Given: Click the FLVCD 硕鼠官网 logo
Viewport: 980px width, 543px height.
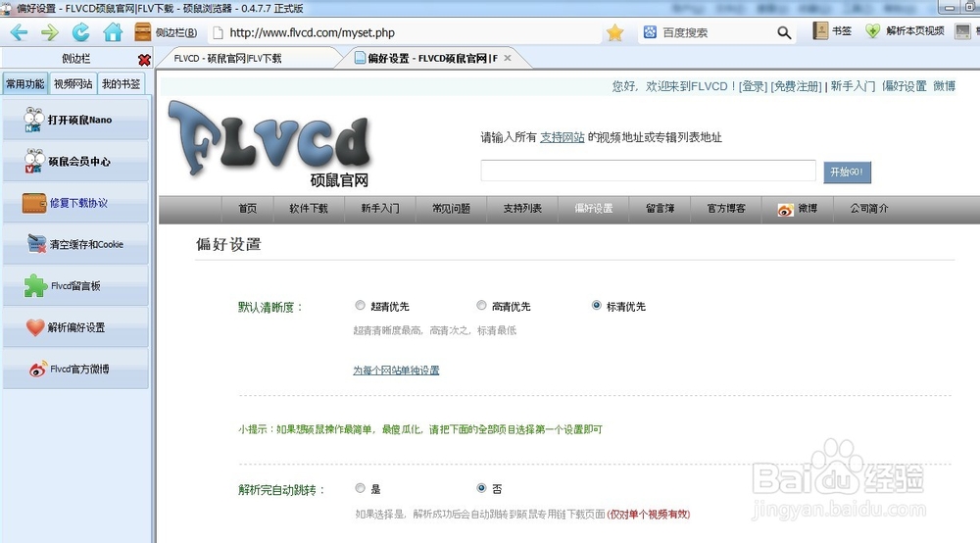Looking at the screenshot, I should click(x=270, y=144).
